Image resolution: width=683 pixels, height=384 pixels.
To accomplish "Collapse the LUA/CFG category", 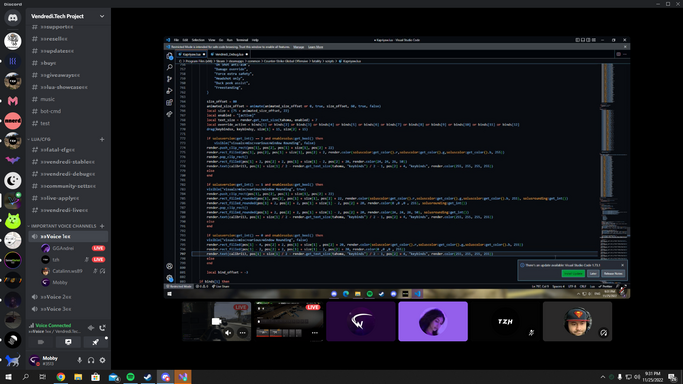I will pos(40,139).
